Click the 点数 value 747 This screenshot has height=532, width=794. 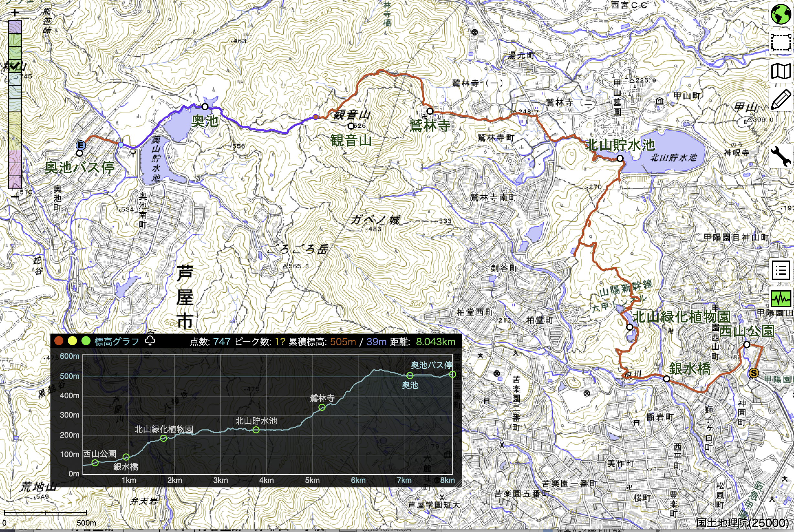(222, 341)
